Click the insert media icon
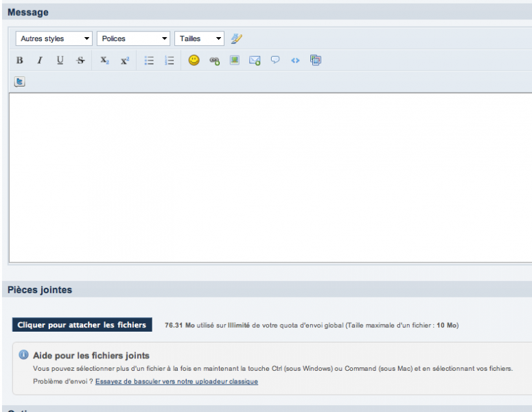This screenshot has height=412, width=532. pyautogui.click(x=316, y=60)
